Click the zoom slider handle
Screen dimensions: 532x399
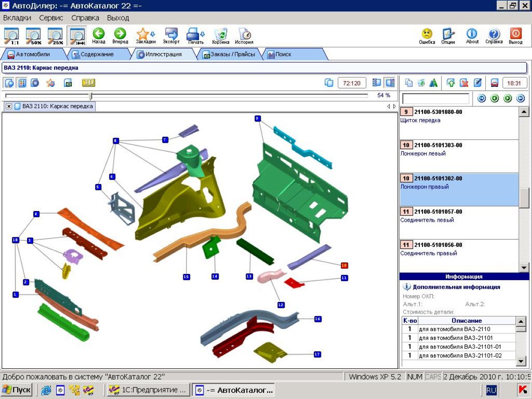[90, 96]
